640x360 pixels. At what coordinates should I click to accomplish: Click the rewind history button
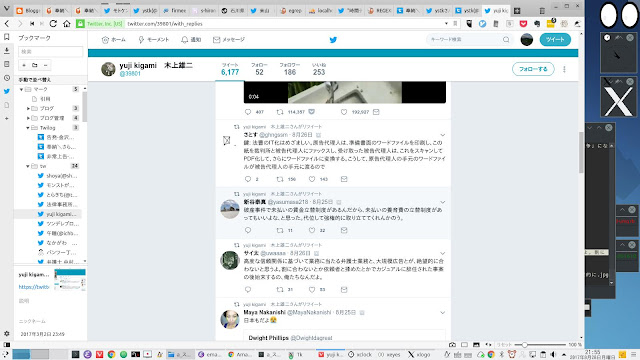pyautogui.click(x=32, y=24)
